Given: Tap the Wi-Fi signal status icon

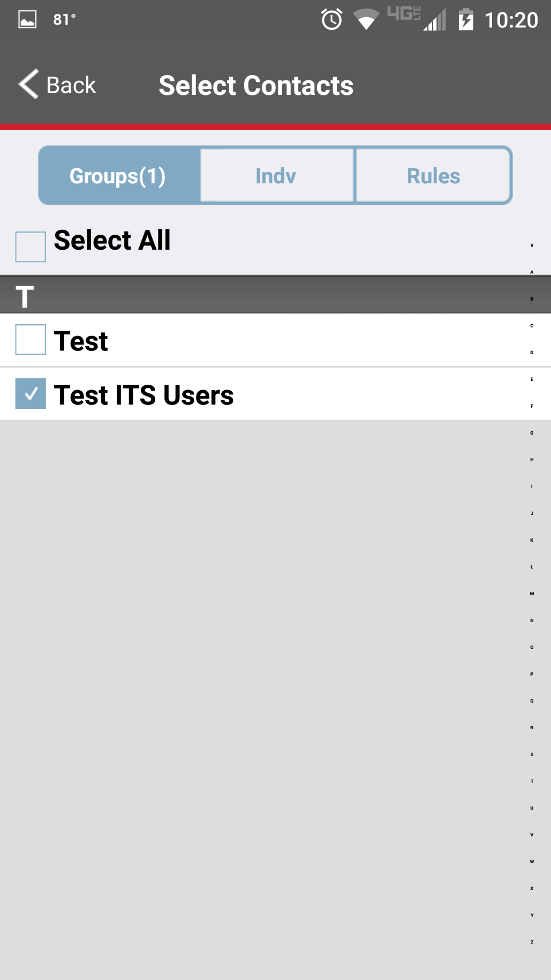Looking at the screenshot, I should tap(366, 20).
